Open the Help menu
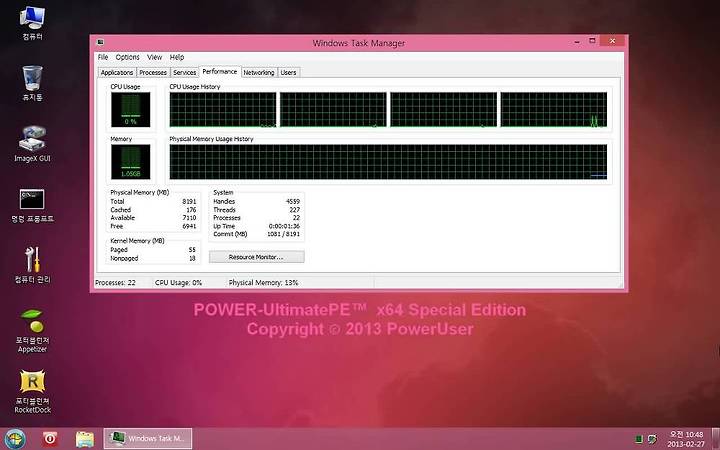Screen dimensions: 720x450 point(177,57)
